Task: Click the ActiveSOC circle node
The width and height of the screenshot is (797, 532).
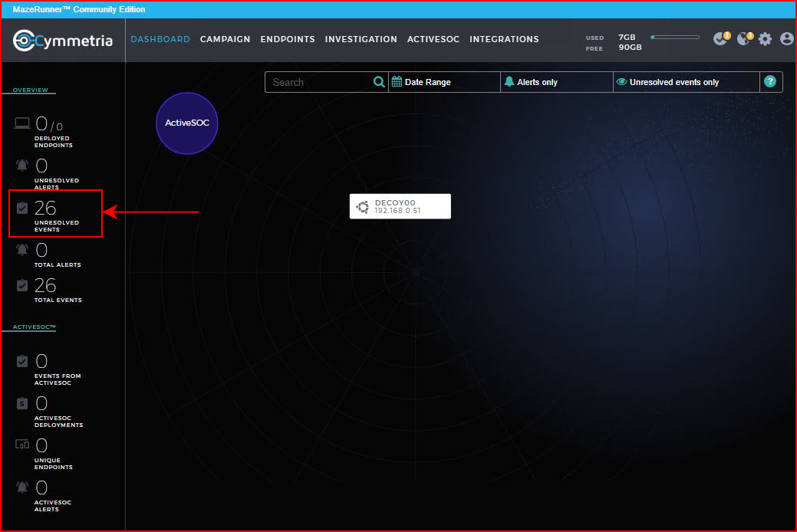Action: click(187, 123)
